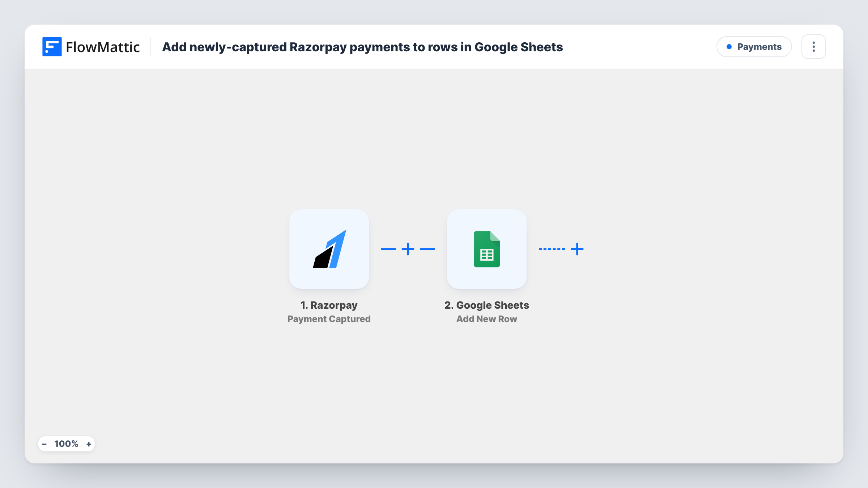Open the three-dot workflow options menu
Image resolution: width=868 pixels, height=488 pixels.
[x=814, y=47]
